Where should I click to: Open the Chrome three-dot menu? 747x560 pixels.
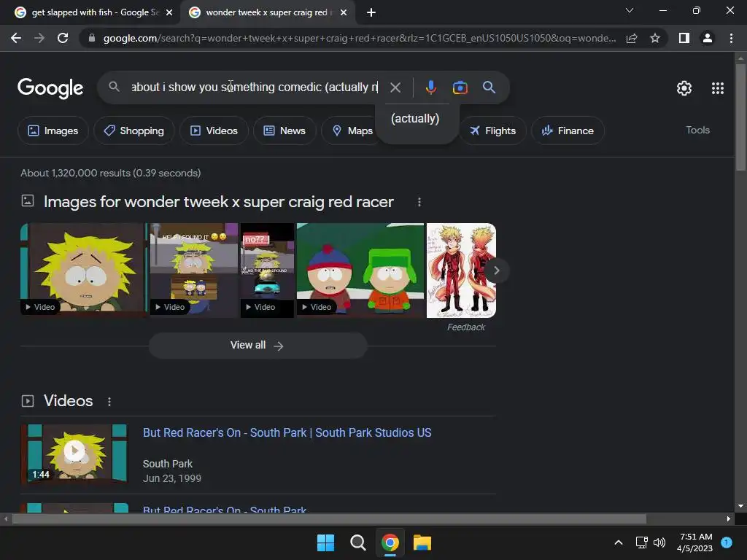tap(731, 38)
